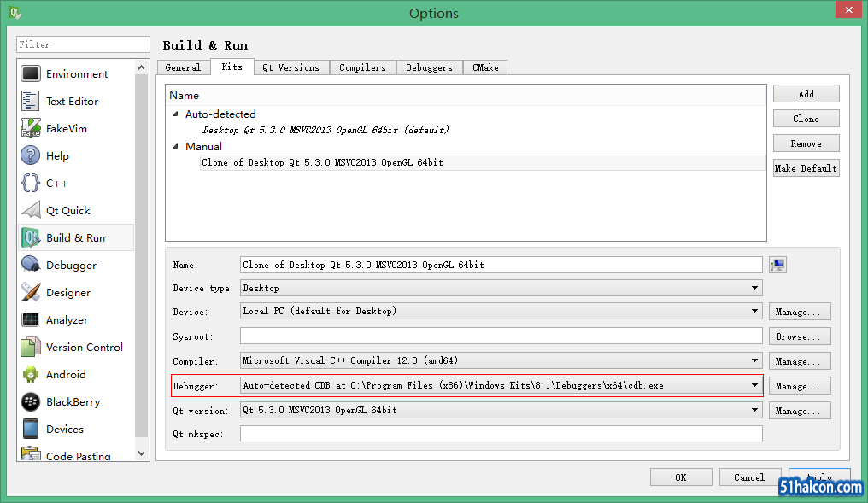868x503 pixels.
Task: Click the Qt logo in the title bar
Action: [15, 12]
